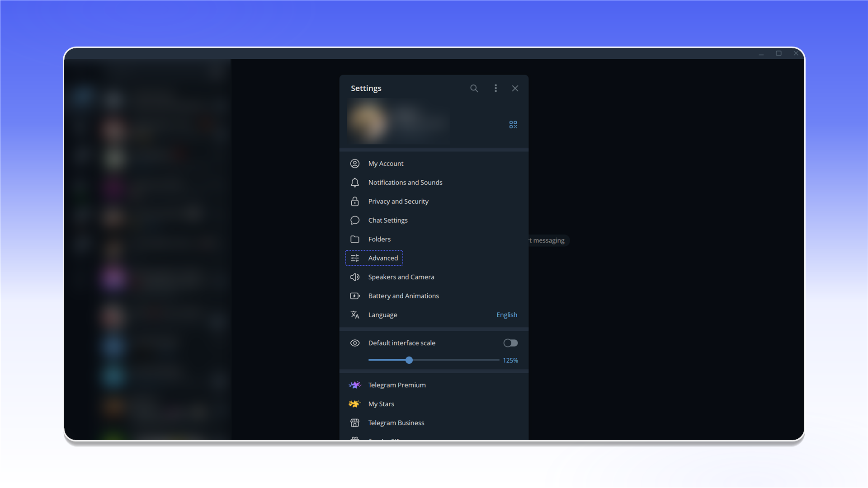868x488 pixels.
Task: Open Telegram Business entry
Action: (434, 423)
